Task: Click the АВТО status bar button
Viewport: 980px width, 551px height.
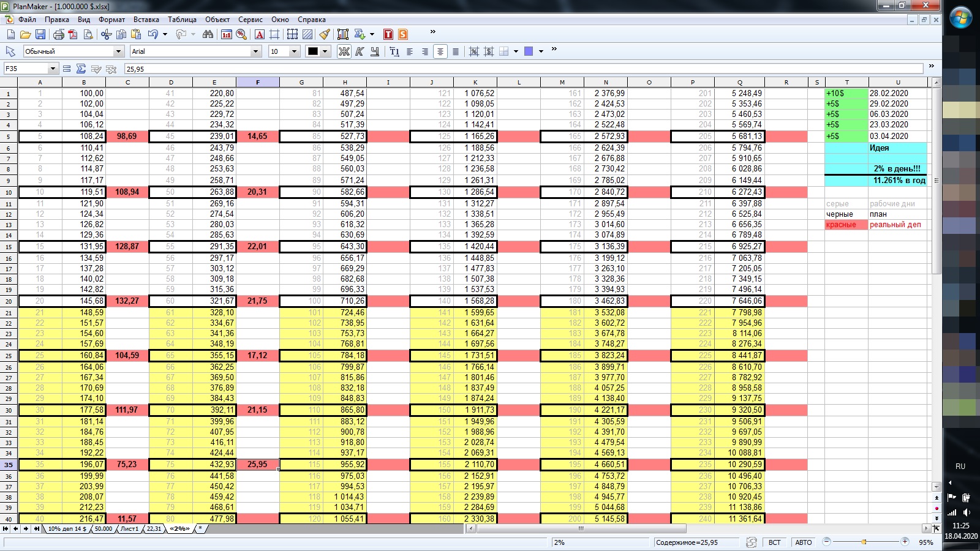Action: (x=803, y=542)
